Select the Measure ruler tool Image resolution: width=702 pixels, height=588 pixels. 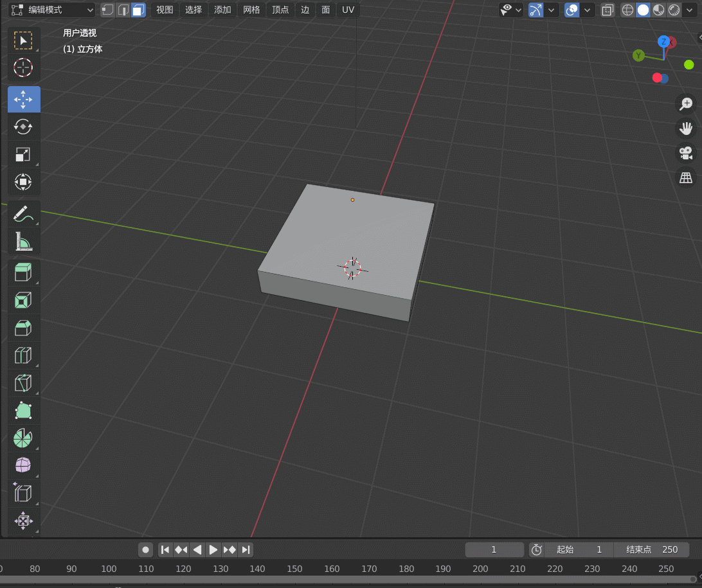click(x=24, y=242)
